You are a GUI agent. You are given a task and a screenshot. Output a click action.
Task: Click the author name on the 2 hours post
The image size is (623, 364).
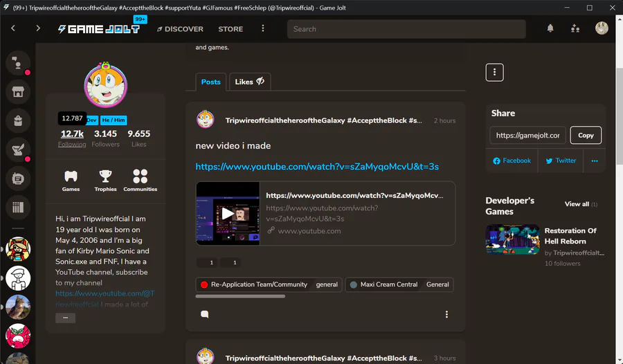pos(323,120)
